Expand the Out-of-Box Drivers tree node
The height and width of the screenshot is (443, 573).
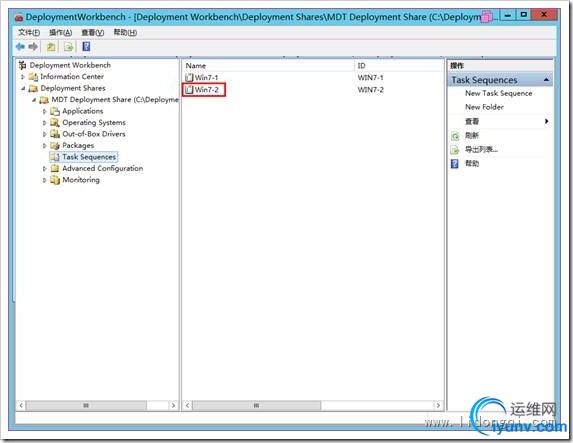[45, 134]
